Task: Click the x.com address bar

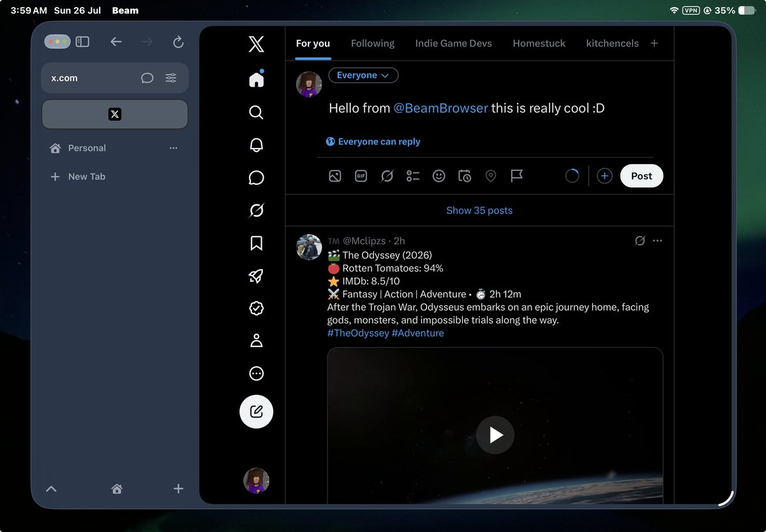Action: click(115, 78)
